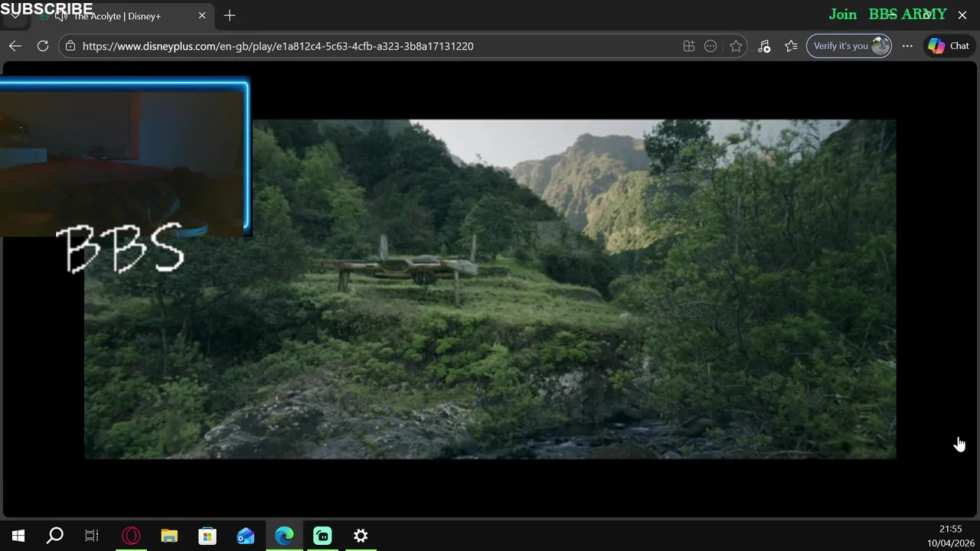Open the app install icon in the address bar
980x551 pixels.
point(689,46)
